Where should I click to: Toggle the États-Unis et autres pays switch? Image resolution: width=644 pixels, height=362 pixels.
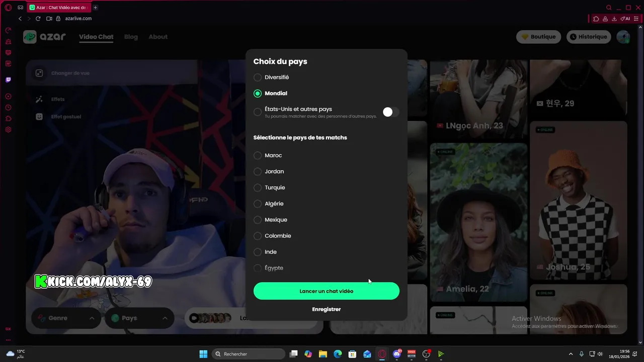(x=390, y=112)
